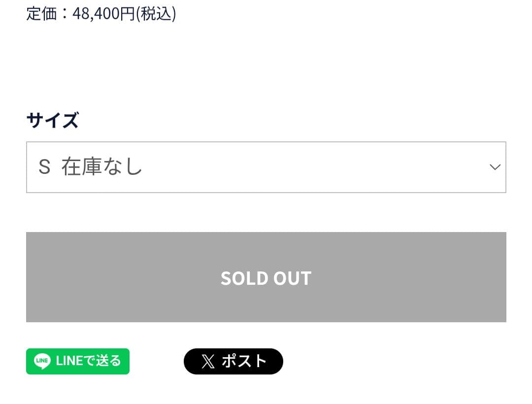Click the LINEで送る label text
The height and width of the screenshot is (404, 532).
[88, 361]
